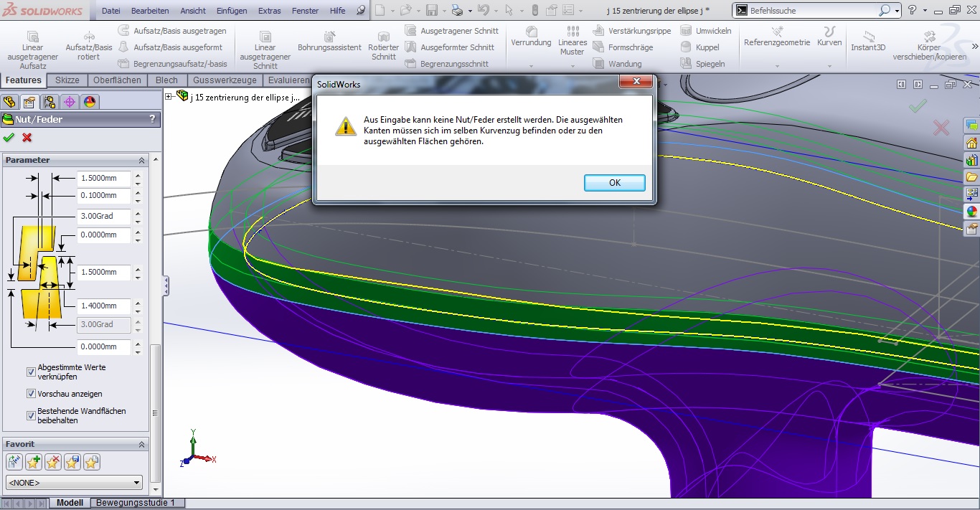Viewport: 980px width, 510px height.
Task: Expand the print icon dropdown arrow
Action: pyautogui.click(x=469, y=11)
